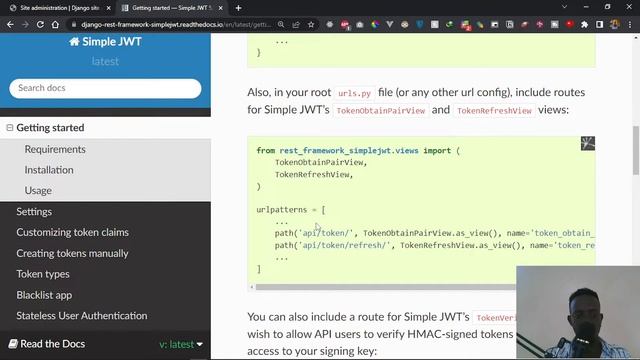The height and width of the screenshot is (360, 640).
Task: Open the user profile avatar
Action: coord(614,24)
